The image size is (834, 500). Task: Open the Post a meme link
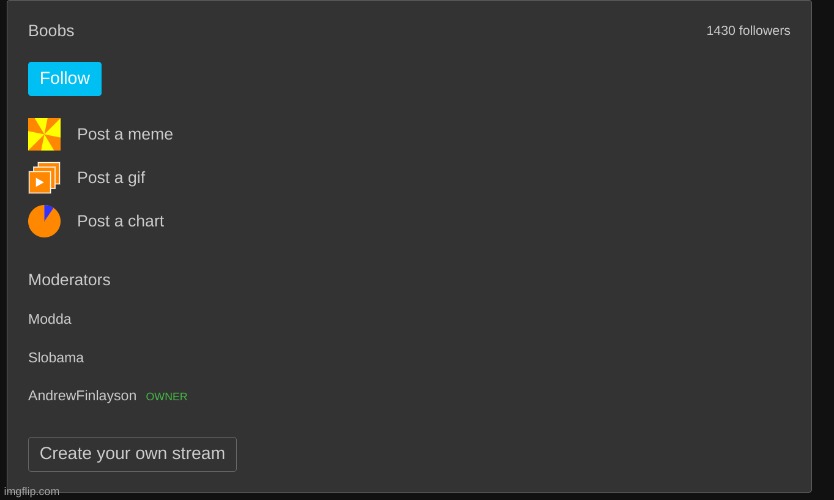point(125,134)
